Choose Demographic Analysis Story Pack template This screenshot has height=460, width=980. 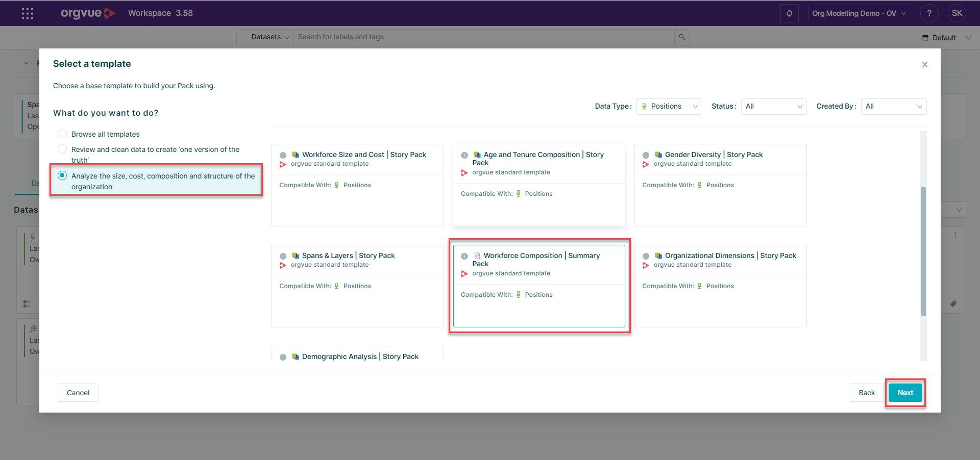(358, 354)
